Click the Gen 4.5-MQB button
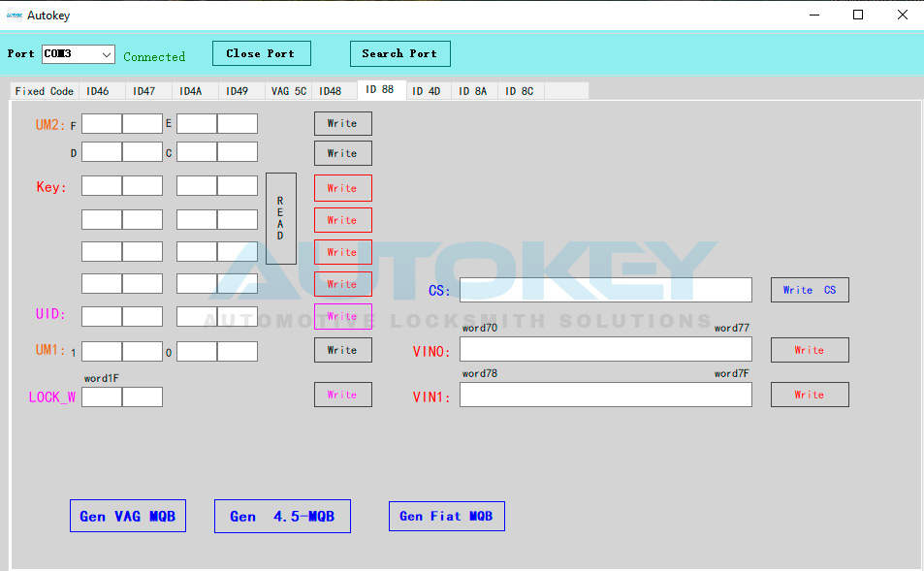Screen dimensions: 924x571 click(282, 516)
